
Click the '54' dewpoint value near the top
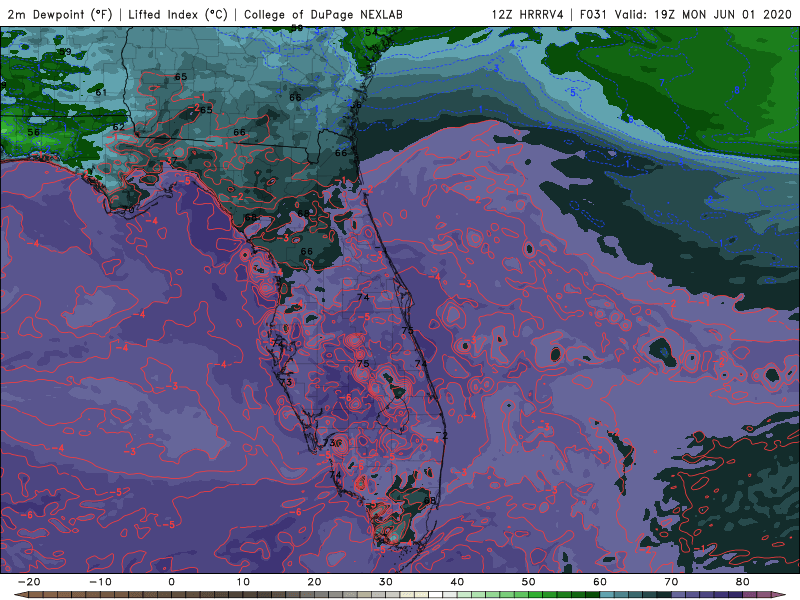click(x=371, y=33)
